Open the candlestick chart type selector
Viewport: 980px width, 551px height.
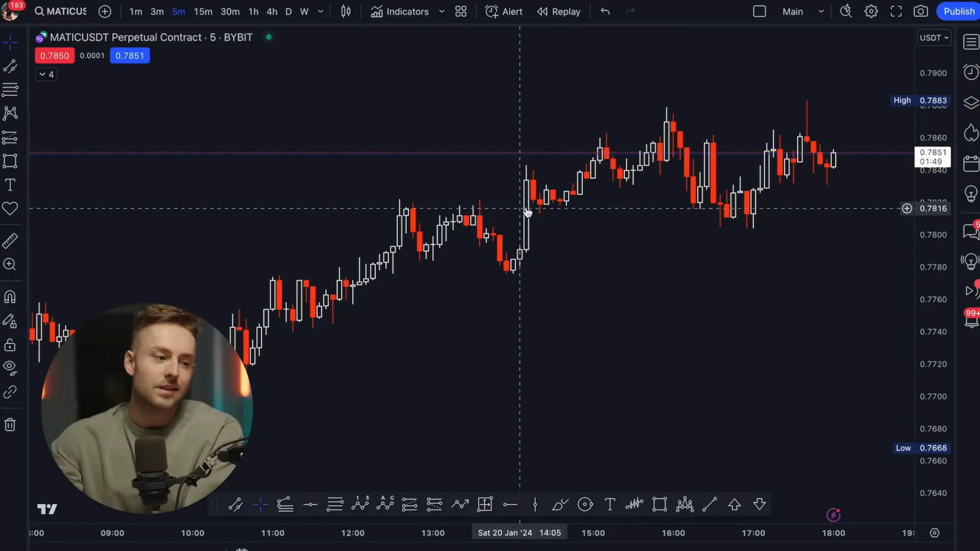coord(346,11)
